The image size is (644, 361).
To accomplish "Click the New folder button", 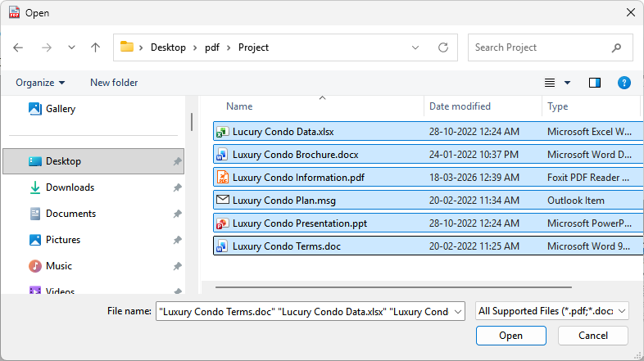I will (114, 83).
